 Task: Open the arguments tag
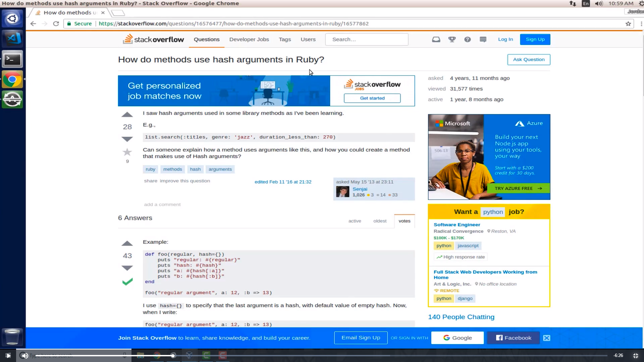click(x=220, y=169)
